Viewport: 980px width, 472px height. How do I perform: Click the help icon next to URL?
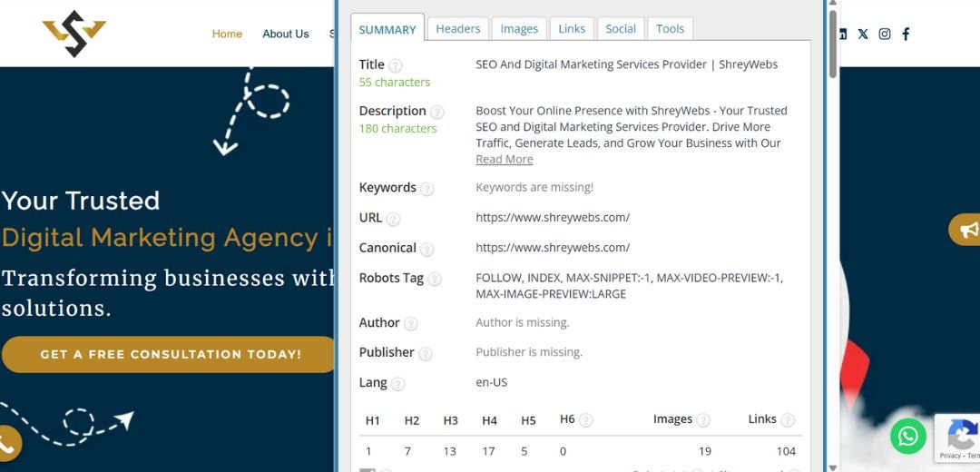point(393,219)
